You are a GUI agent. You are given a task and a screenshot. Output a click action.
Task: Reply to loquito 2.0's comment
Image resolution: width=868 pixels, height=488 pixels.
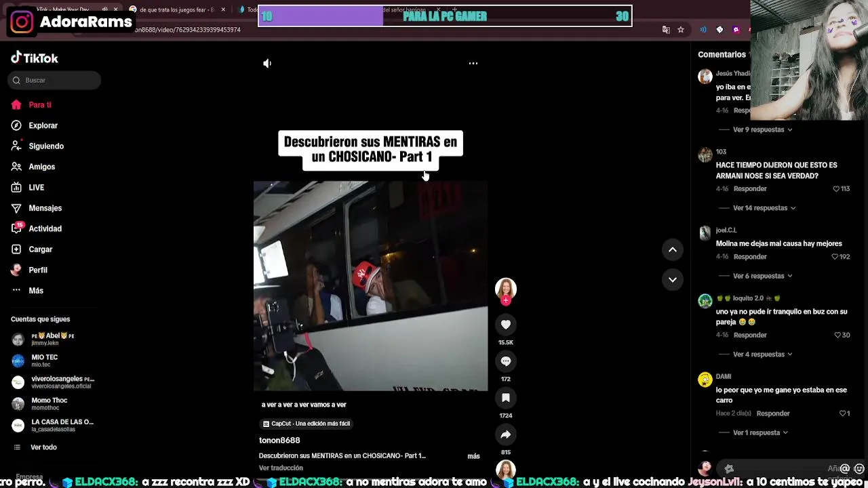[x=750, y=335]
